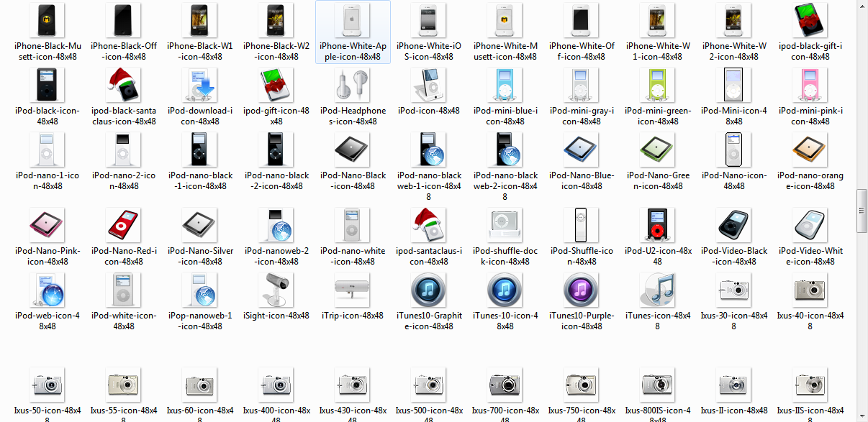
Task: Click the iPod-nano-blackweb-2 file name label
Action: 505,185
